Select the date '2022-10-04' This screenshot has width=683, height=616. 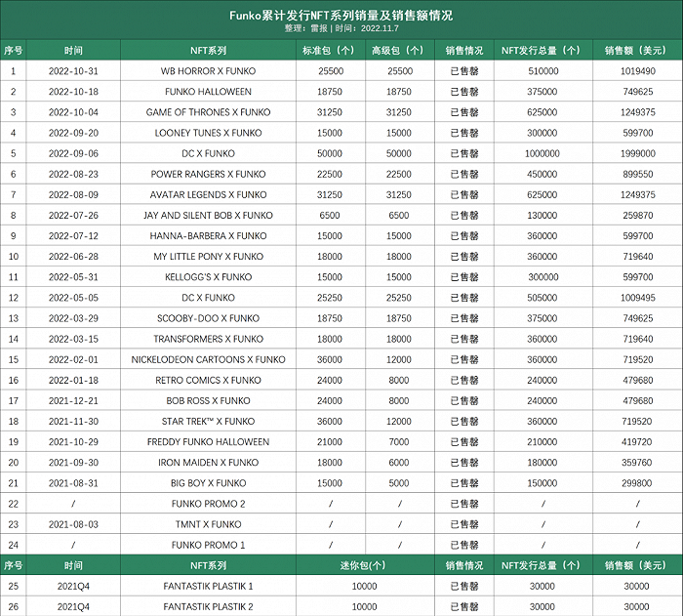(x=73, y=112)
